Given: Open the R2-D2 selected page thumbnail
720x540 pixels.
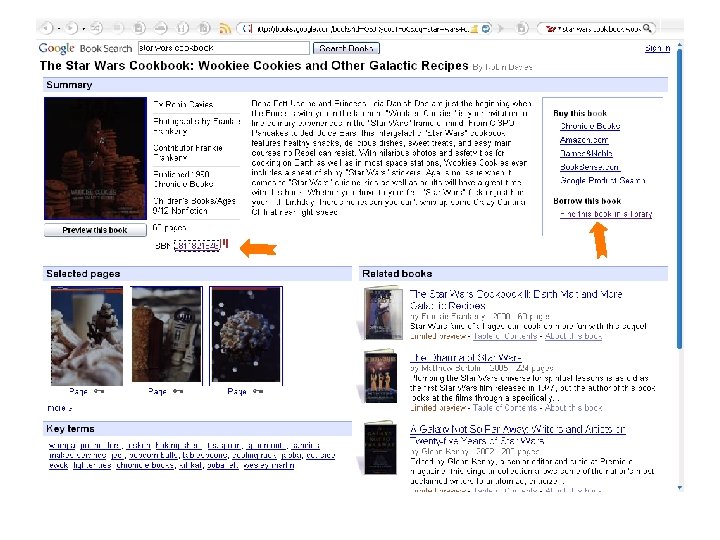Looking at the screenshot, I should (x=167, y=334).
